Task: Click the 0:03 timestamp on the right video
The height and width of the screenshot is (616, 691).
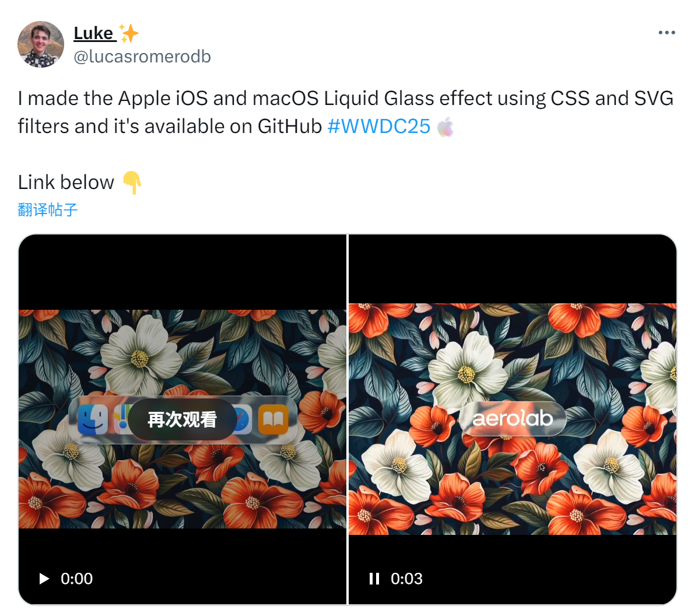Action: [x=406, y=579]
